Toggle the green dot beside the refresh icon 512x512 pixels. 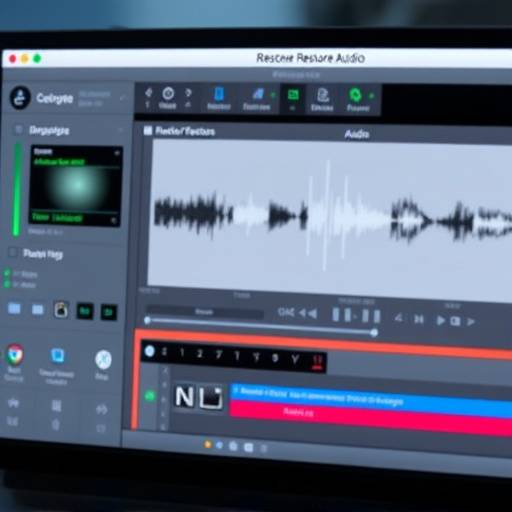[371, 96]
